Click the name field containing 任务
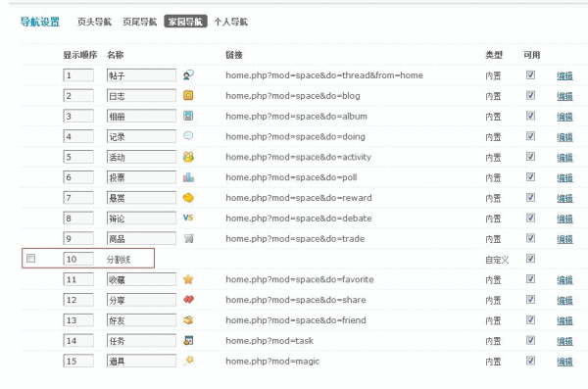The height and width of the screenshot is (389, 588). pos(141,341)
